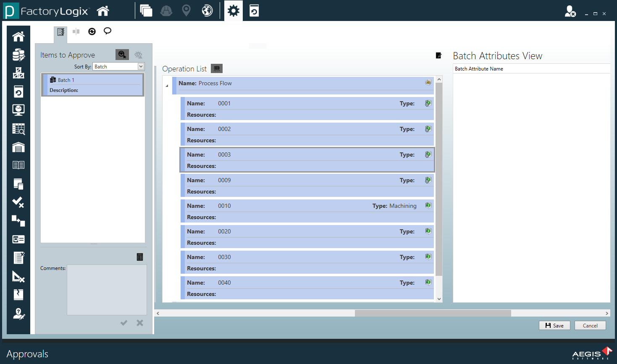Select the database icon in left sidebar
617x364 pixels.
[x=18, y=55]
